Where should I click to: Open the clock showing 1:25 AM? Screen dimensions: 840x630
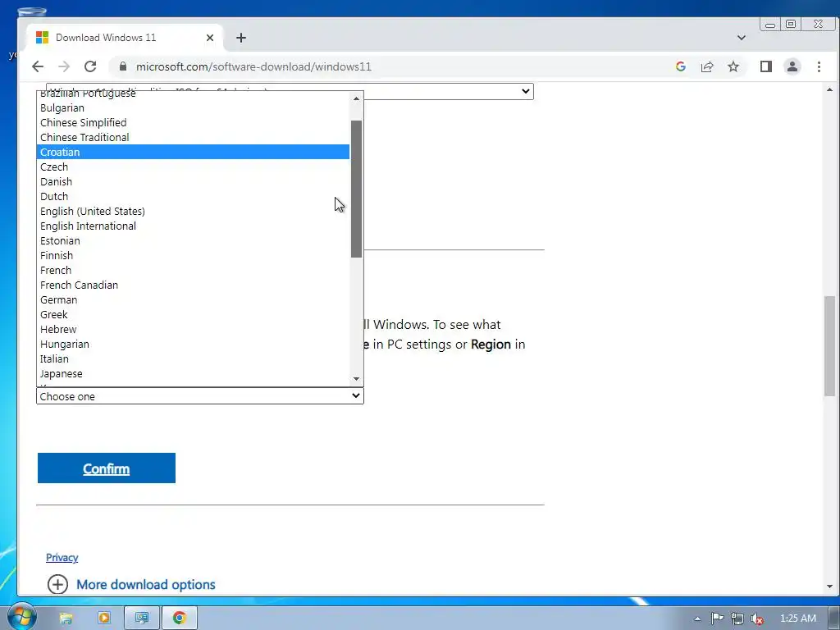(798, 619)
